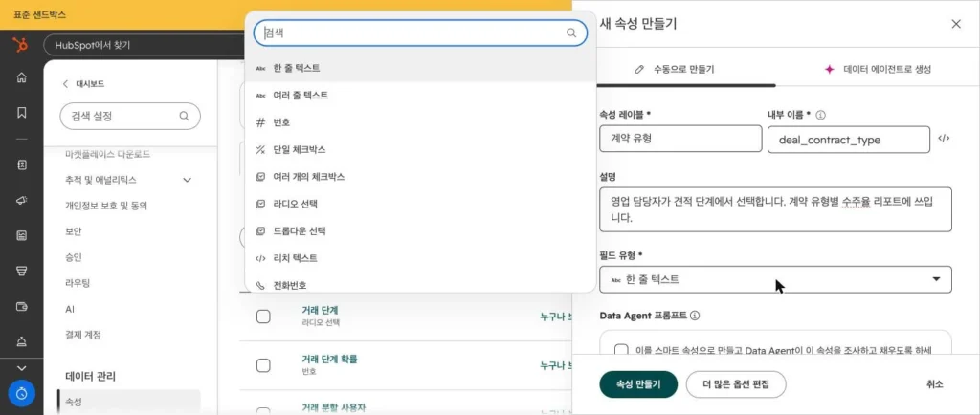The width and height of the screenshot is (980, 415).
Task: Select 단일 체크박스 field type option
Action: [x=420, y=150]
